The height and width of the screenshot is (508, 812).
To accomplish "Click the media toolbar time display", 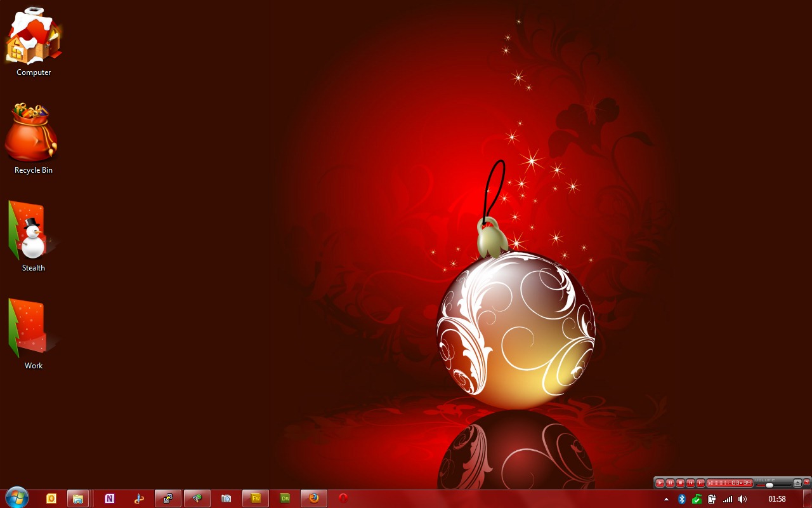I will (730, 483).
